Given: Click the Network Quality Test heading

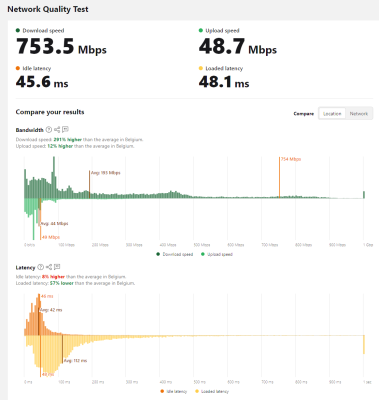Looking at the screenshot, I should [x=48, y=9].
